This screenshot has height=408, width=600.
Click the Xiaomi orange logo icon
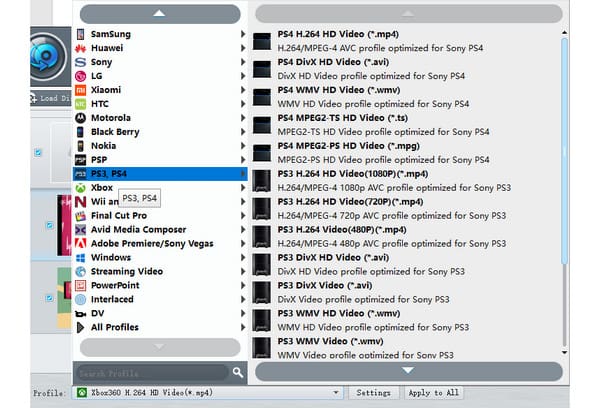click(x=80, y=90)
